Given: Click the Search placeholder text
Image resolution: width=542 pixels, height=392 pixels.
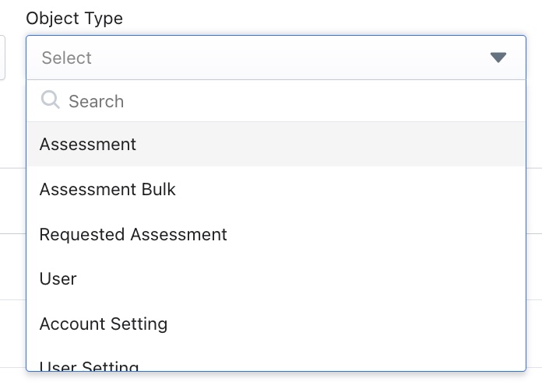Looking at the screenshot, I should 96,101.
